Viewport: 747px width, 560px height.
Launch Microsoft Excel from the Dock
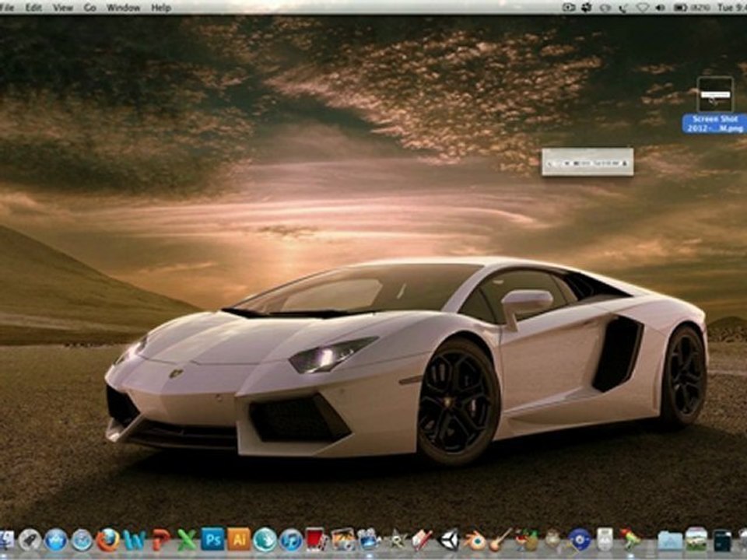[x=187, y=540]
